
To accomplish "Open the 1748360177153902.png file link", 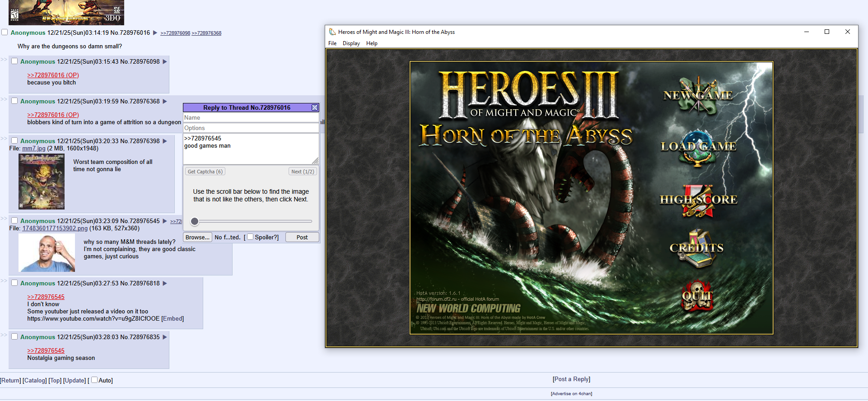I will click(x=55, y=228).
